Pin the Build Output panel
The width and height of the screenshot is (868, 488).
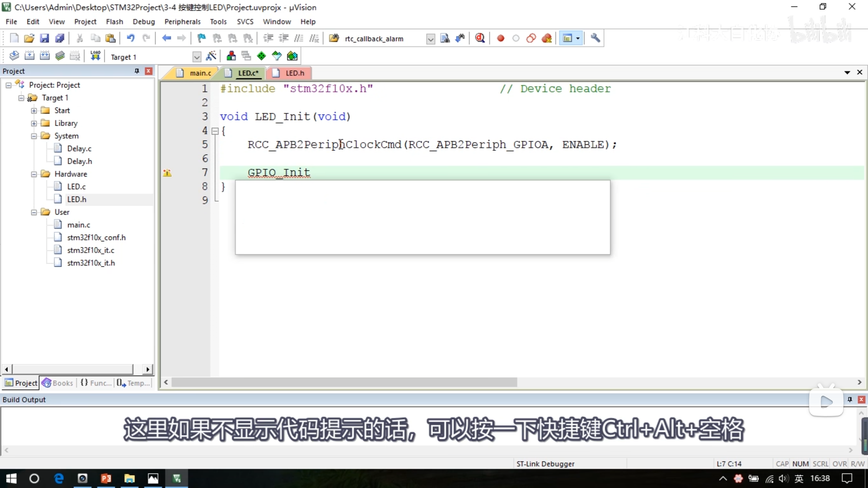(850, 399)
